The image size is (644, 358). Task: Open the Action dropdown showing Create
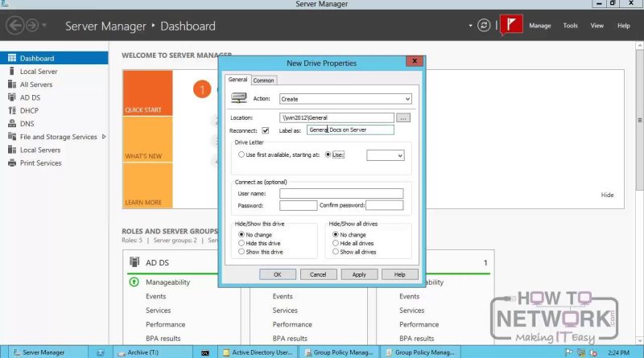click(345, 99)
